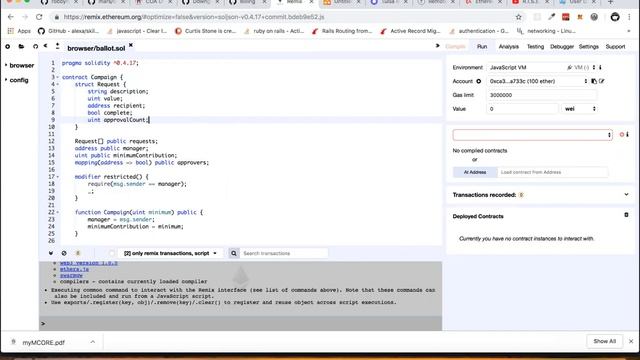
Task: Open the Curtis Stone bookmark
Action: coord(206,31)
